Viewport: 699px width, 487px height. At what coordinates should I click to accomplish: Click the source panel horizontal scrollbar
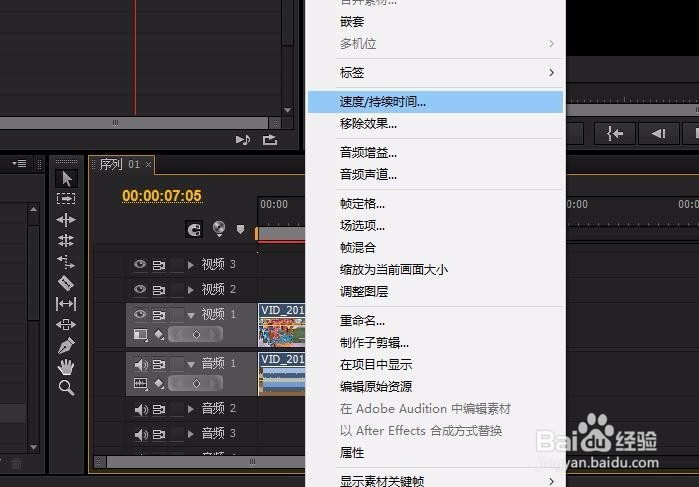(x=134, y=123)
